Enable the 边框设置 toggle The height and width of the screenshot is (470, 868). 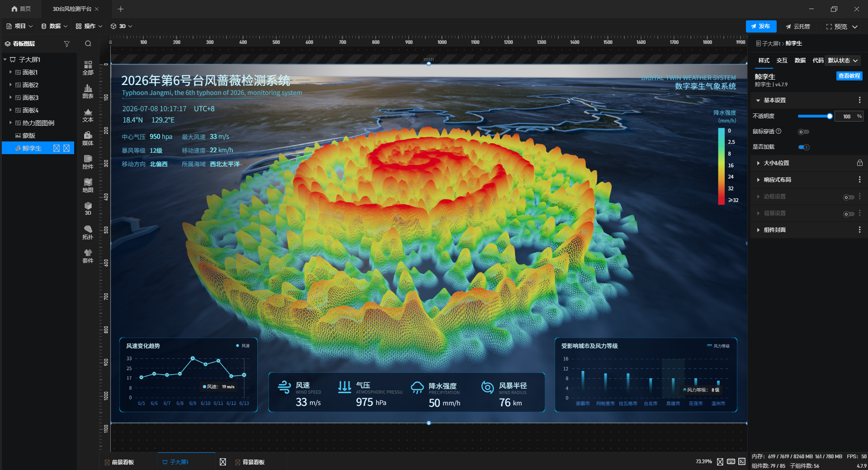coord(849,197)
